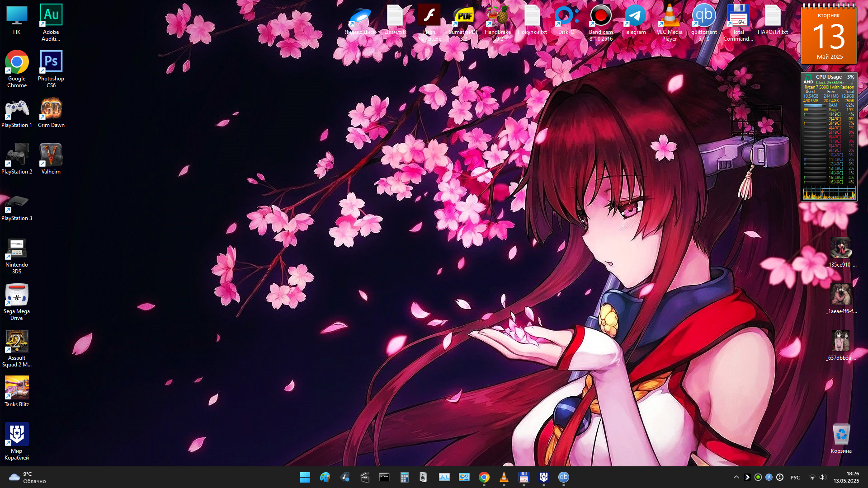Open Calculator from taskbar

point(404,477)
